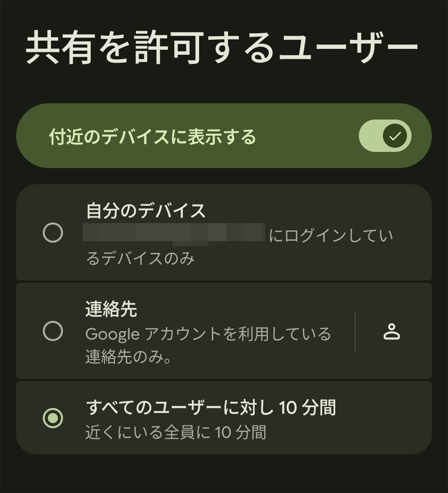
Task: Click the にログインしてい text
Action: coord(331,236)
